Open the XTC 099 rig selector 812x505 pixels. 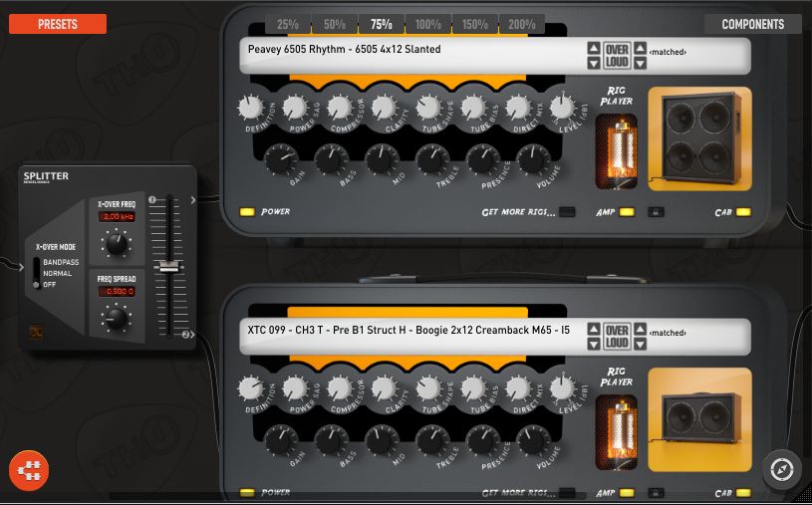click(x=494, y=337)
